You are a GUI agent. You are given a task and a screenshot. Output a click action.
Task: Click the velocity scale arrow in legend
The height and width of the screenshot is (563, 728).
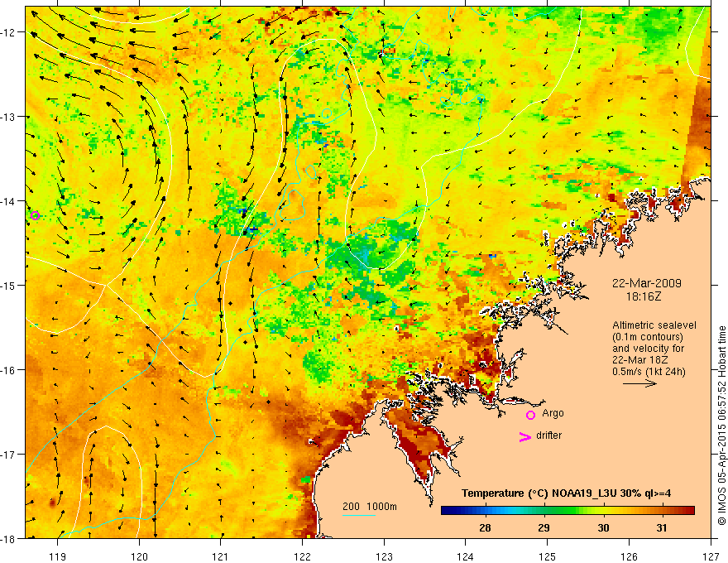(x=639, y=383)
